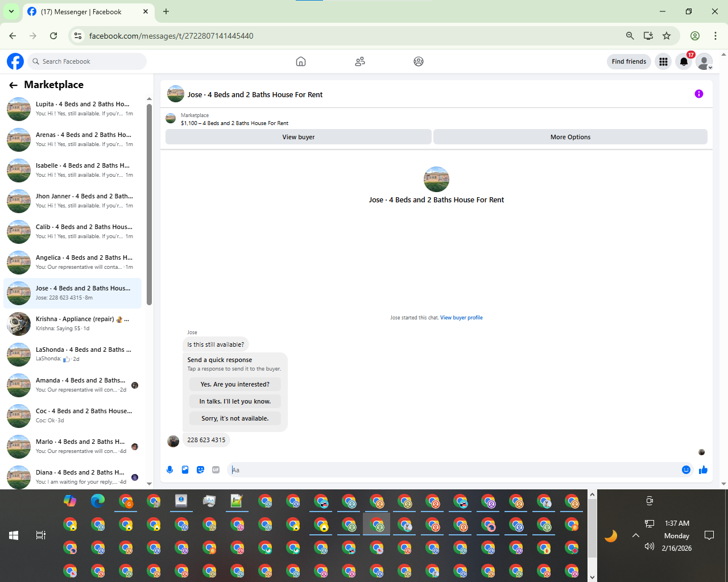Click the 'Is this still available?' message bubble

click(x=216, y=344)
